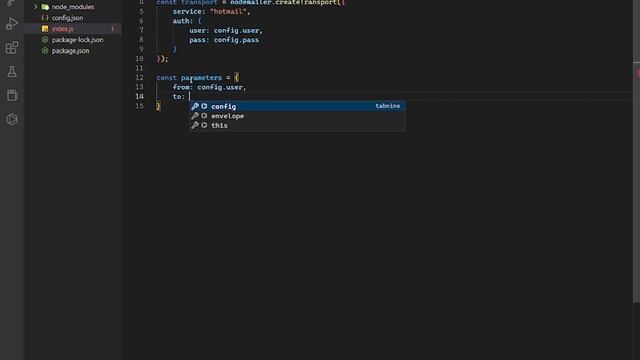This screenshot has height=360, width=640.
Task: Choose the 'config' autocomplete suggestion
Action: click(x=297, y=107)
